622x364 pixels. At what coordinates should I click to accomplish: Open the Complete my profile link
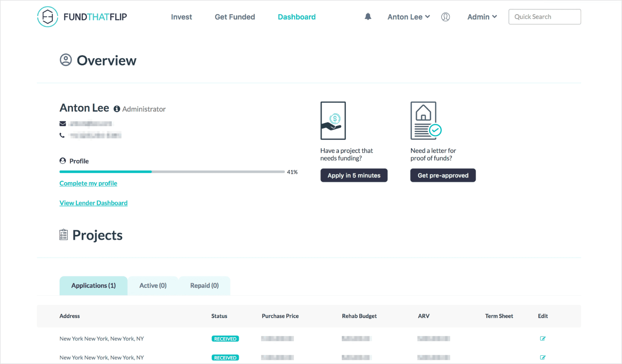pyautogui.click(x=88, y=183)
